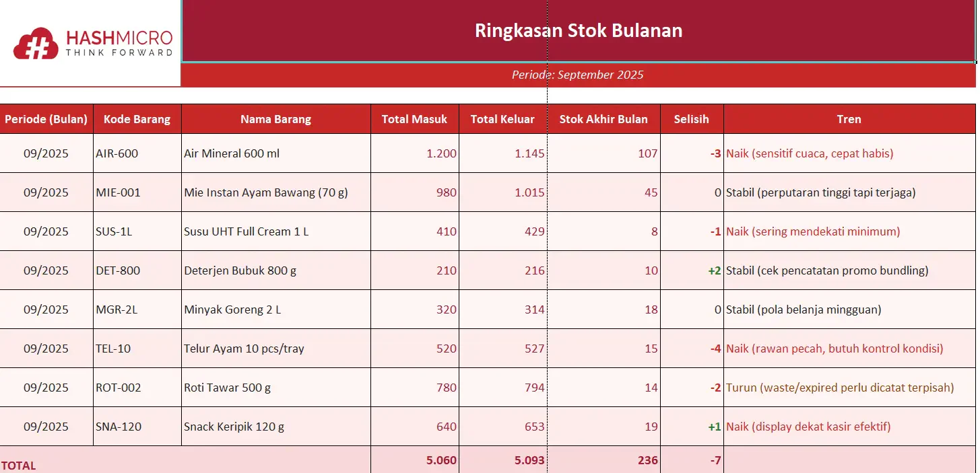Click 'Naik (display dekat kasir efektif)' cell

[x=849, y=427]
